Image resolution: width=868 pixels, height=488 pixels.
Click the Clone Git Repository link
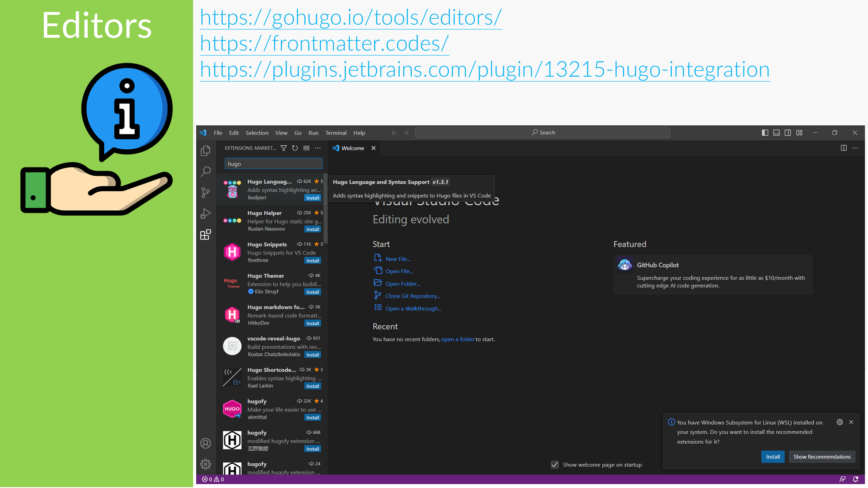pyautogui.click(x=413, y=296)
